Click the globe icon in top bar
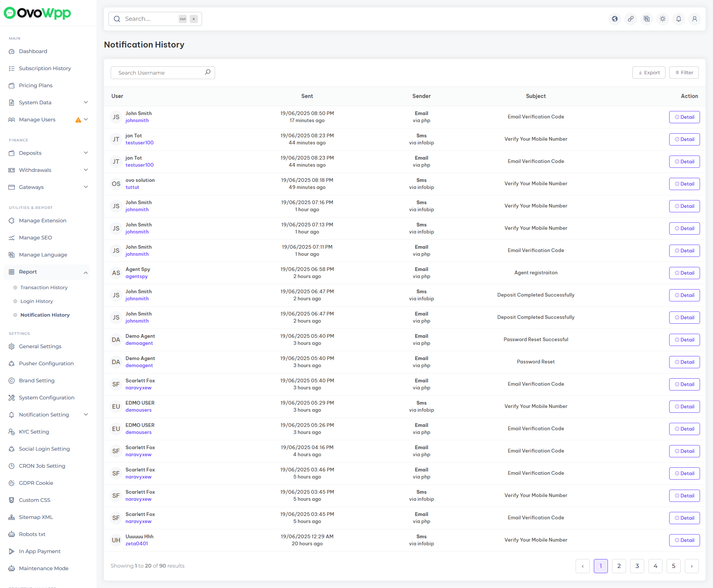 [615, 19]
